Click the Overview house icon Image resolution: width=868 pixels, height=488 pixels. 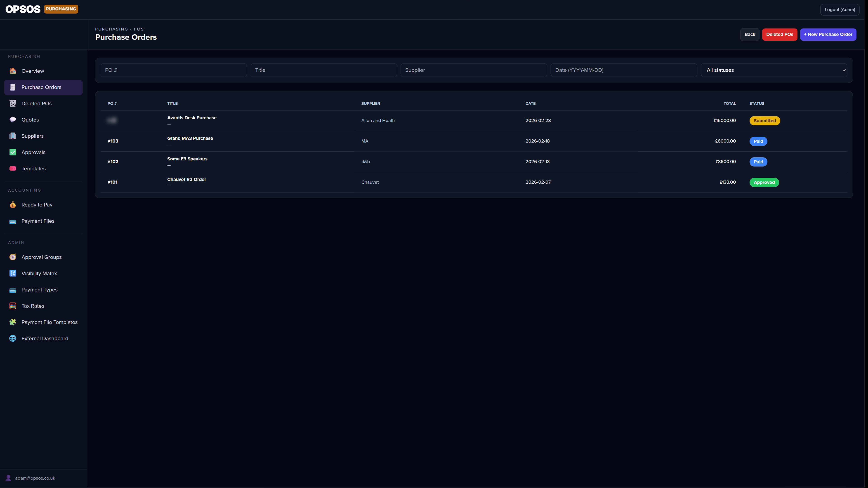coord(13,71)
